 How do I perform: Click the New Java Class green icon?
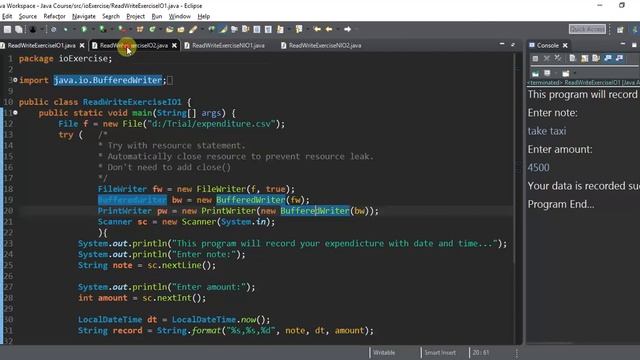point(152,29)
